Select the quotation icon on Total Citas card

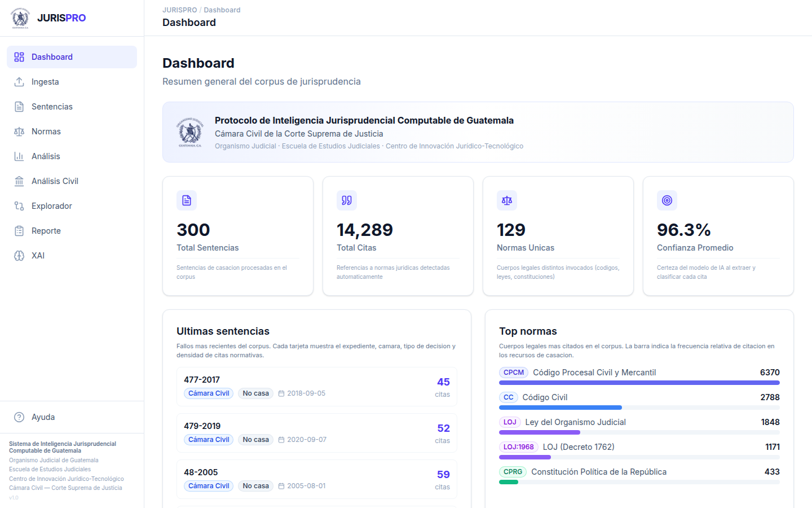tap(347, 200)
